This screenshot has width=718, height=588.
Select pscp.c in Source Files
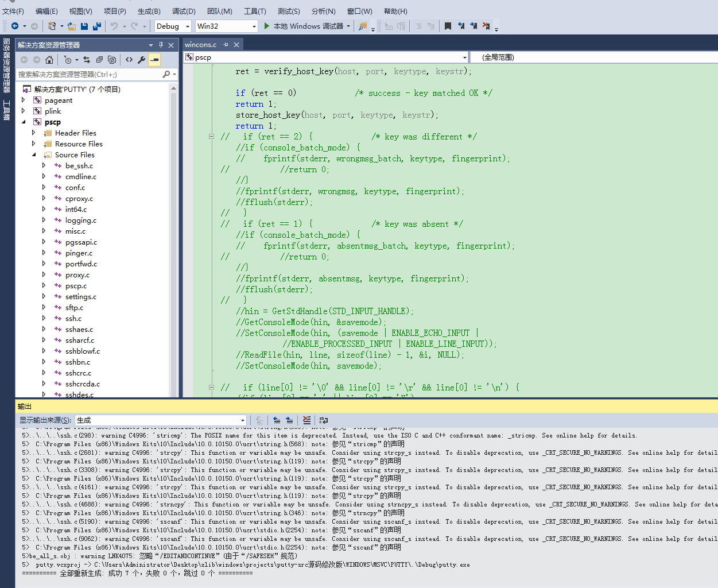click(76, 285)
